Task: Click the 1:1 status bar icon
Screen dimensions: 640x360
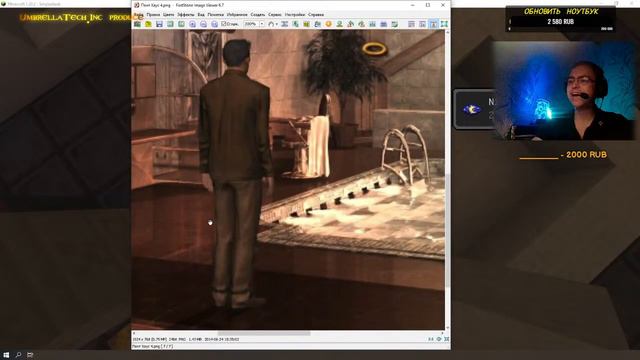Action: coord(431,339)
